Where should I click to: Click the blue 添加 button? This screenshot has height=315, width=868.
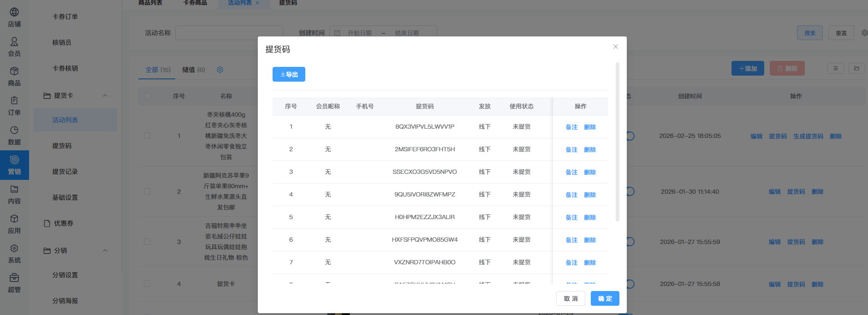pyautogui.click(x=748, y=68)
